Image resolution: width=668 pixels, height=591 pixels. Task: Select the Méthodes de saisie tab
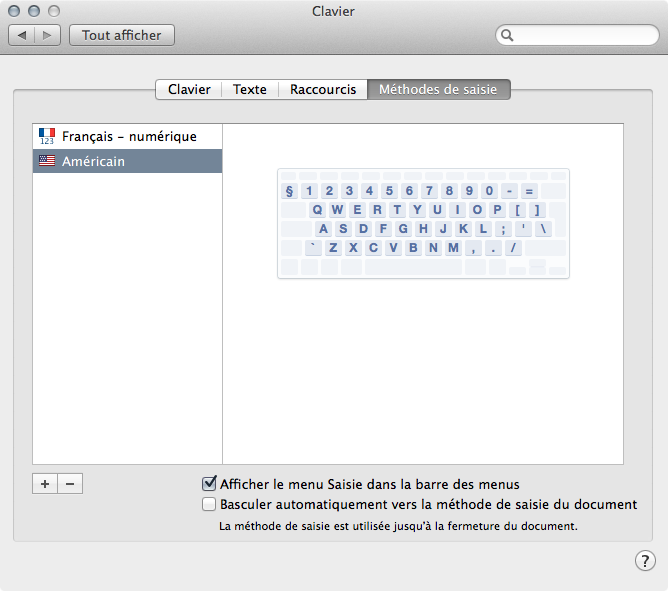click(439, 89)
